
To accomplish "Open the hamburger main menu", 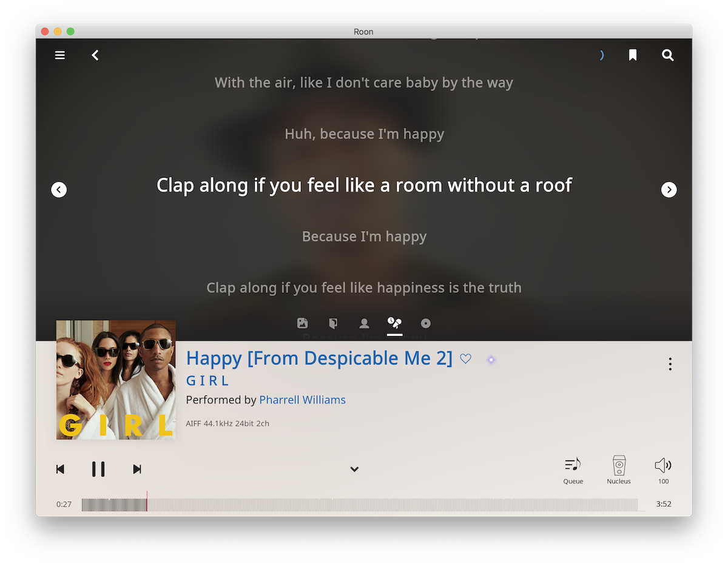I will 60,55.
